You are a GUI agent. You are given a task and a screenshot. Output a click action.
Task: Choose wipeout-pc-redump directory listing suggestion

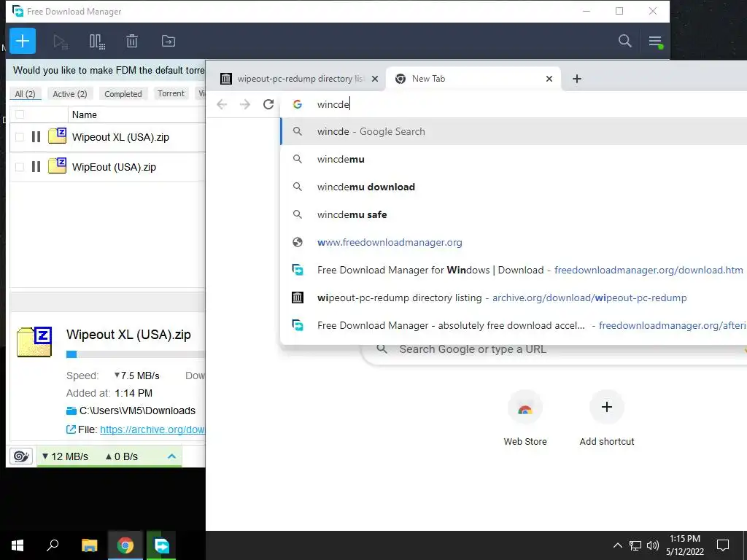tap(514, 297)
